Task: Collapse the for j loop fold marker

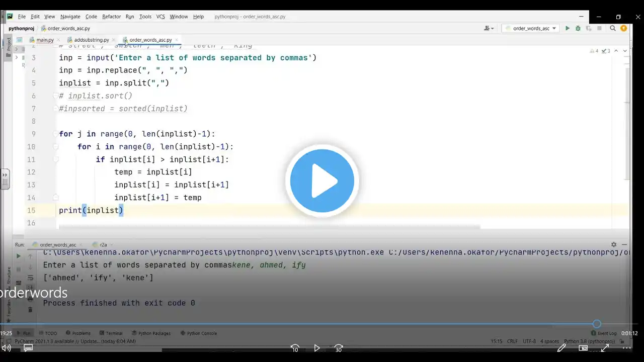Action: click(56, 134)
